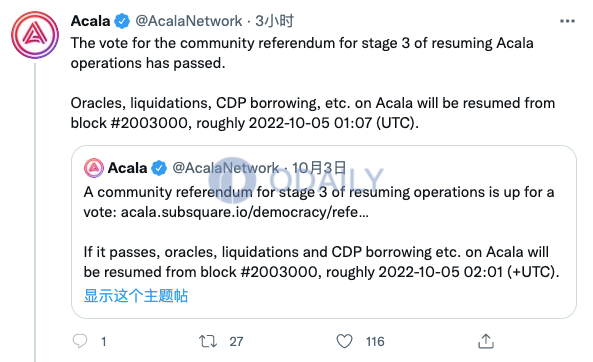The height and width of the screenshot is (362, 593).
Task: Retweet using the retweet arrows icon
Action: pyautogui.click(x=208, y=341)
